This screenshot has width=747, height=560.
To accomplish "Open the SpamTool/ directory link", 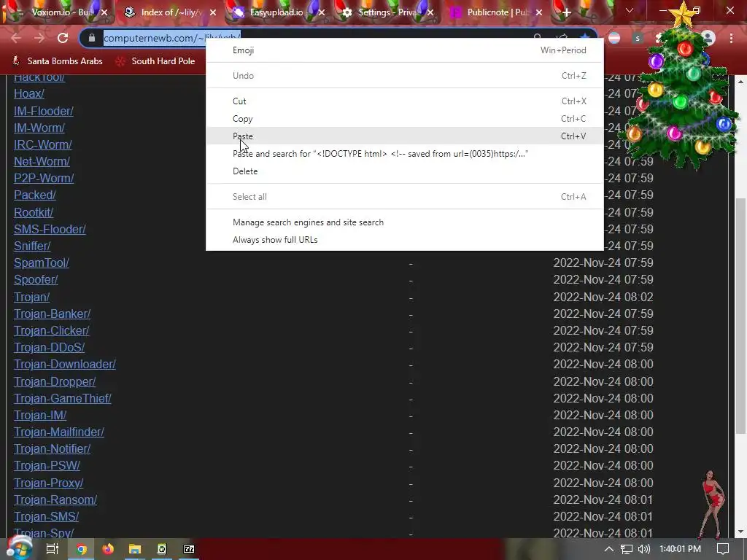I will pos(42,262).
